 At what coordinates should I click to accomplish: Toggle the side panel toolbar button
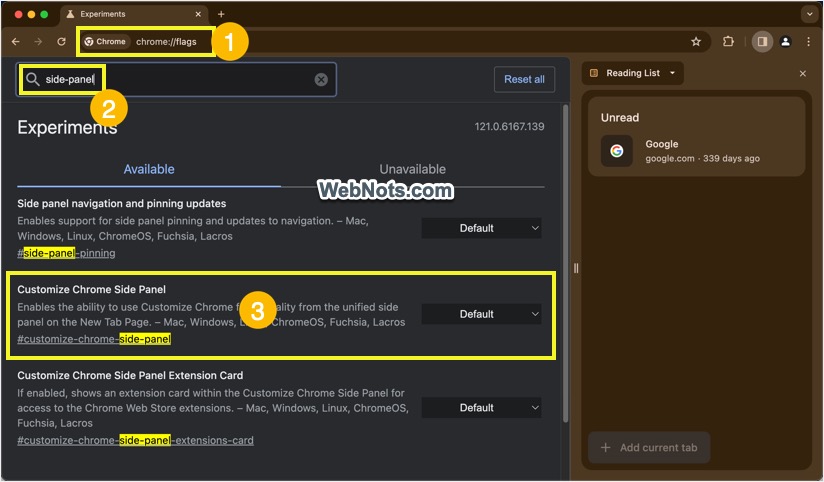click(762, 42)
